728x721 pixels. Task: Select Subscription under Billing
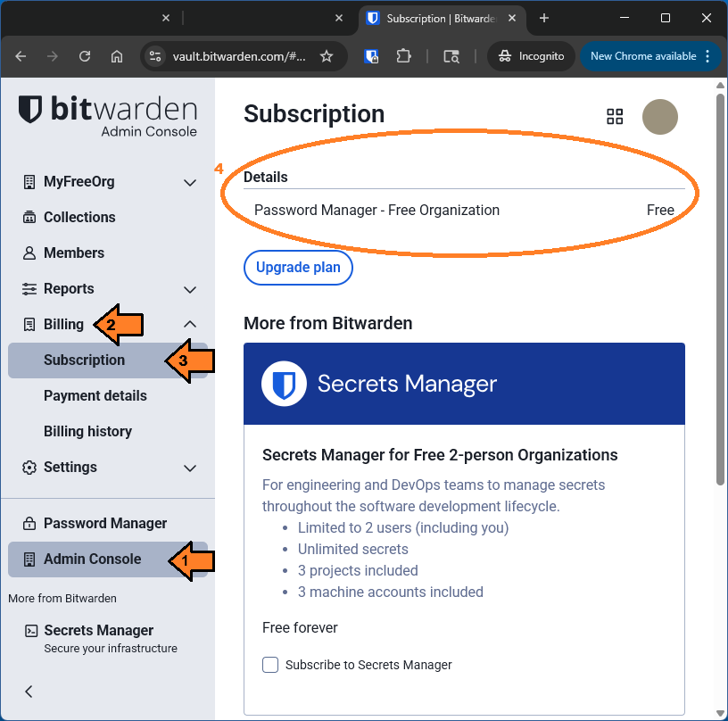(108, 360)
